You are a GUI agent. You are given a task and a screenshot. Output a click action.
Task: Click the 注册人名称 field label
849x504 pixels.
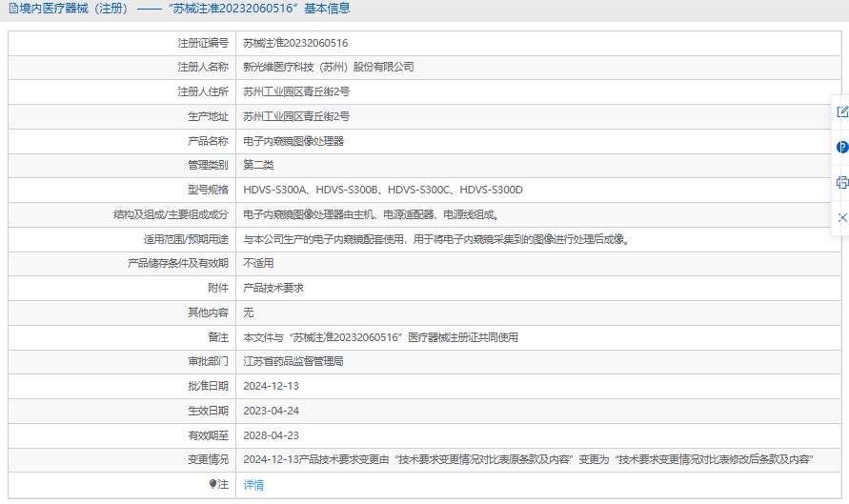(x=203, y=67)
